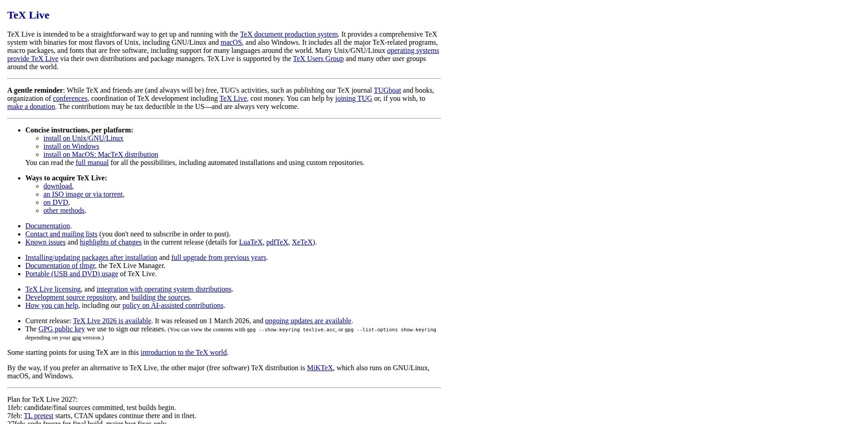Open the LuaTeX details link
Image resolution: width=868 pixels, height=424 pixels.
pos(251,242)
